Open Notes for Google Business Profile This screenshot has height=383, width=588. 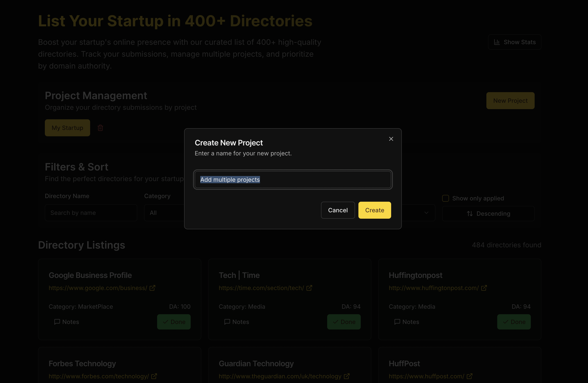[67, 322]
